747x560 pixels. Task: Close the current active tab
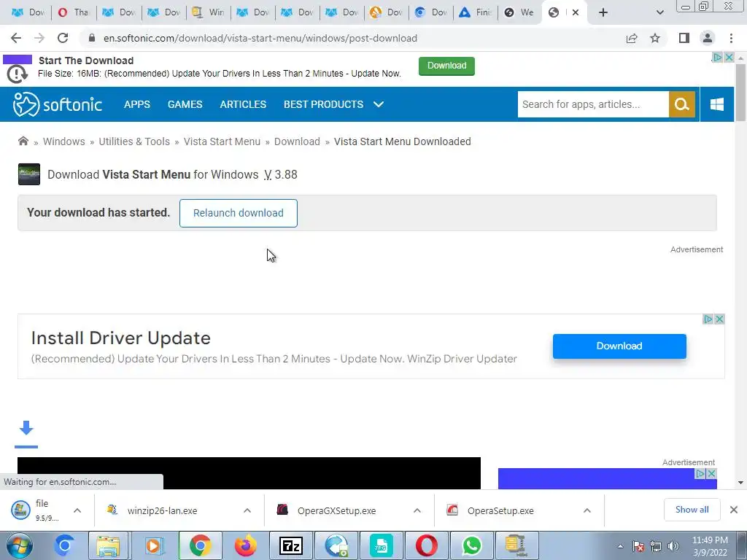click(x=576, y=12)
